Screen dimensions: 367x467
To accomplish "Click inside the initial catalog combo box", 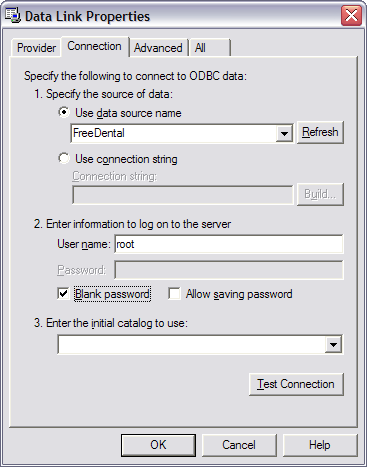I will (x=192, y=344).
